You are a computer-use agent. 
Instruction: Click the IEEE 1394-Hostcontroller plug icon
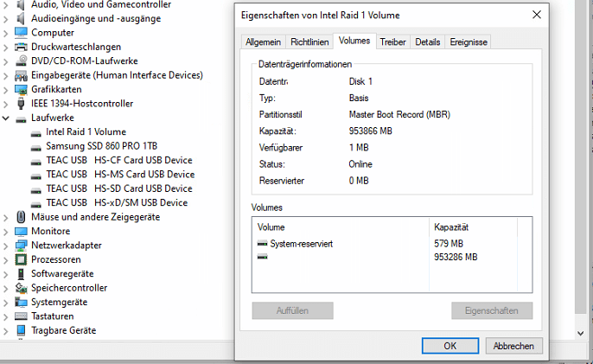pyautogui.click(x=21, y=103)
